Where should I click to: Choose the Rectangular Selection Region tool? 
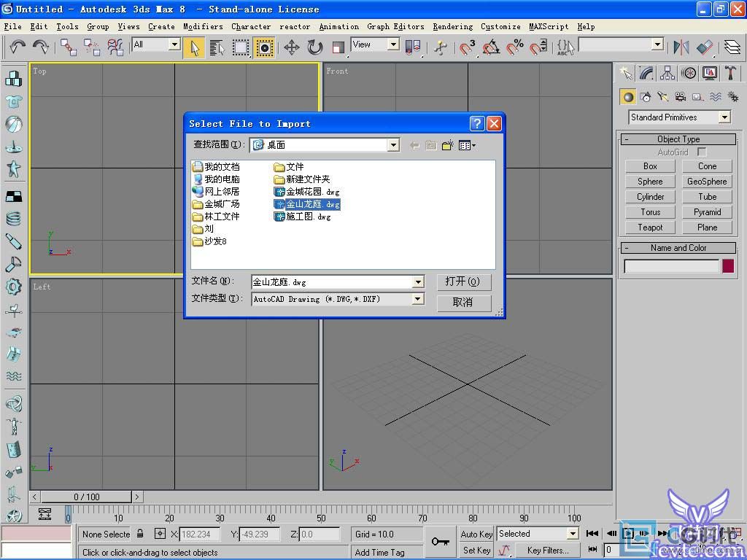pos(241,47)
